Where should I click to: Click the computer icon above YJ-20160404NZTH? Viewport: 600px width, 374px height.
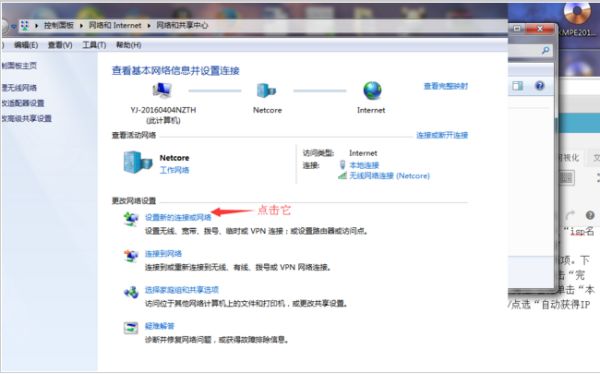tap(162, 90)
